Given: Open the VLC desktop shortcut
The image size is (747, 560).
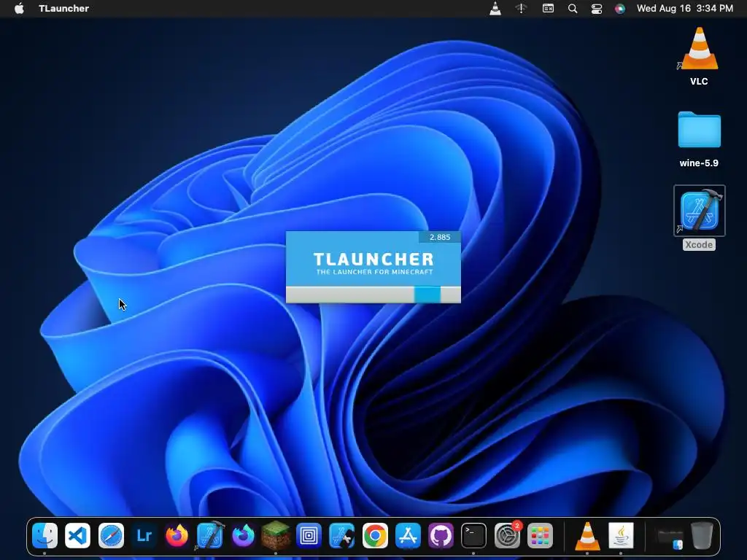Looking at the screenshot, I should click(699, 49).
